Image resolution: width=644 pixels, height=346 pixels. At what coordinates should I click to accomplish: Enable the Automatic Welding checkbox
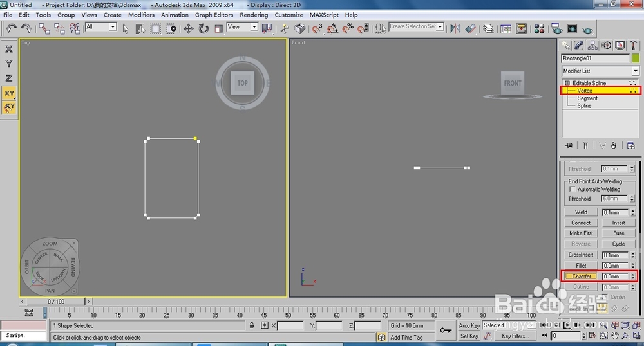tap(572, 189)
